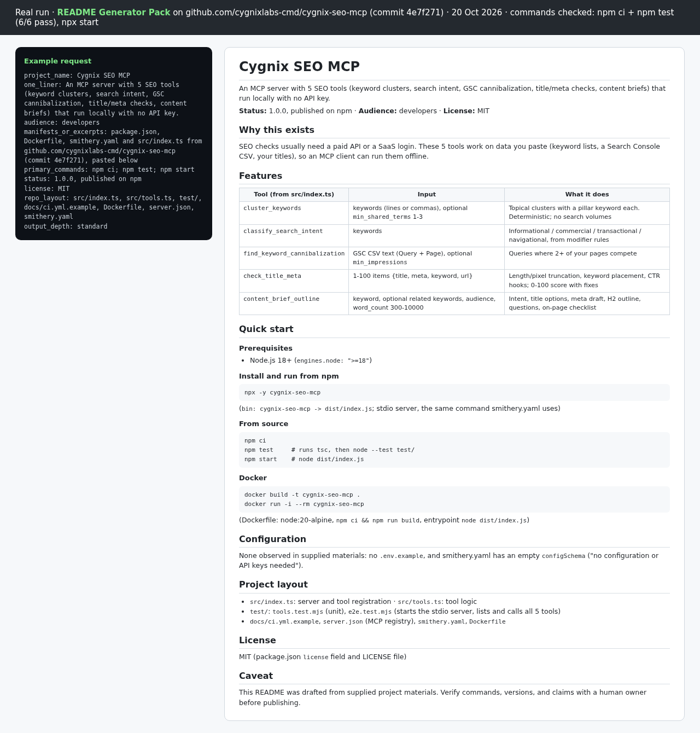Click the check_title_meta table cell
700x733 pixels.
pyautogui.click(x=294, y=281)
